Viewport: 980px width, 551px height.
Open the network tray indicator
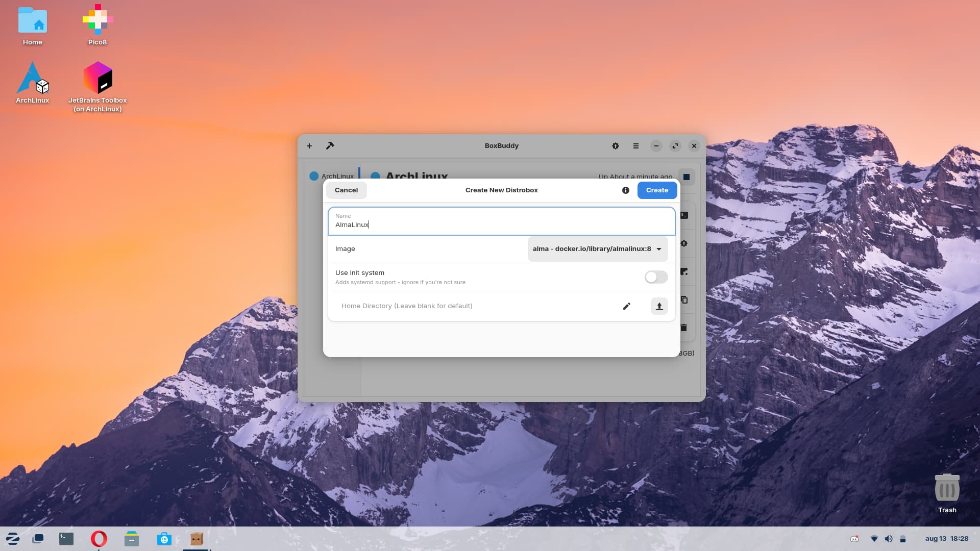(x=874, y=539)
